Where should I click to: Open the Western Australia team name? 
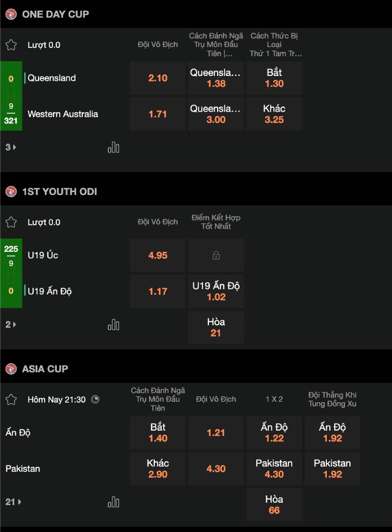[63, 114]
